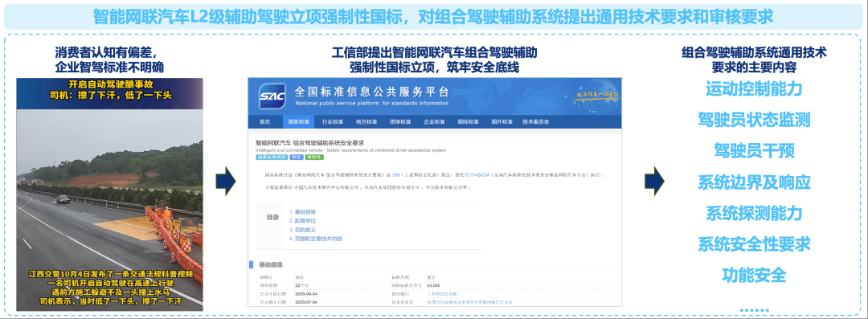This screenshot has height=319, width=868.
Task: Select the 国家标准 navigation tab
Action: [x=298, y=122]
